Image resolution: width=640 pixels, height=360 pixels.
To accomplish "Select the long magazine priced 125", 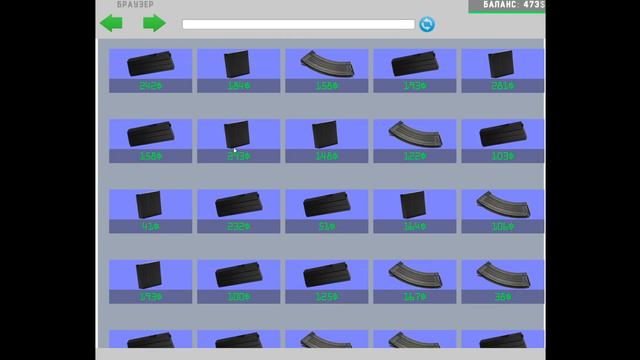I will click(x=327, y=282).
